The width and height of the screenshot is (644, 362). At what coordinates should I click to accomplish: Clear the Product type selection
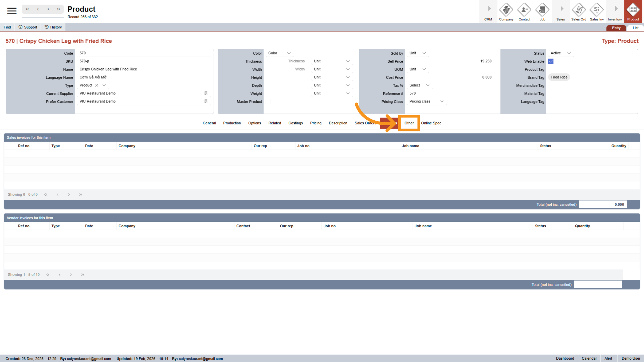(x=97, y=85)
